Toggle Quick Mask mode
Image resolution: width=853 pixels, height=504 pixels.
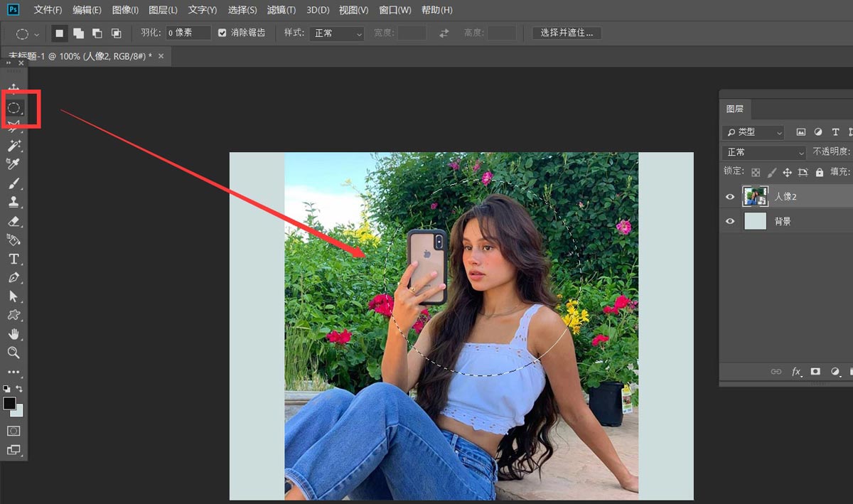[x=14, y=431]
